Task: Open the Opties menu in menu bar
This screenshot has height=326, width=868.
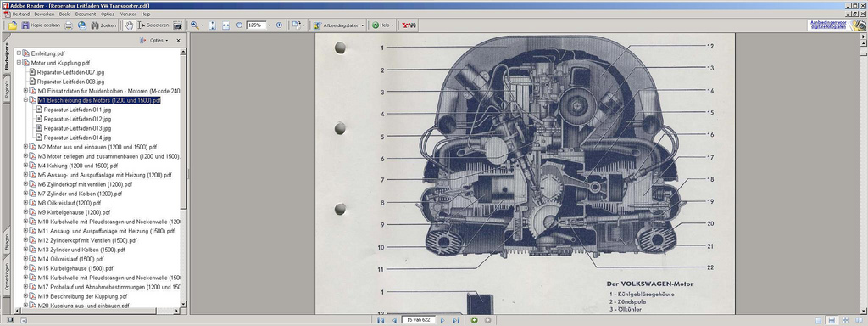Action: 108,14
